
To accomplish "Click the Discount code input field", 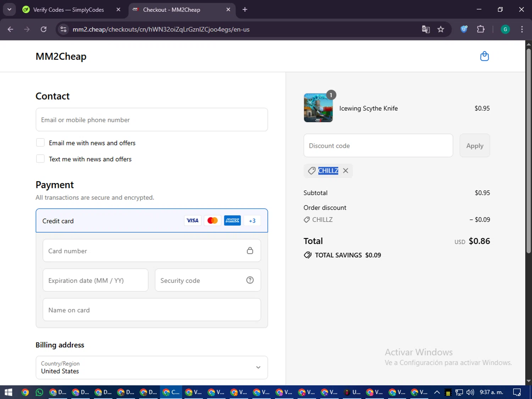I will pyautogui.click(x=378, y=145).
